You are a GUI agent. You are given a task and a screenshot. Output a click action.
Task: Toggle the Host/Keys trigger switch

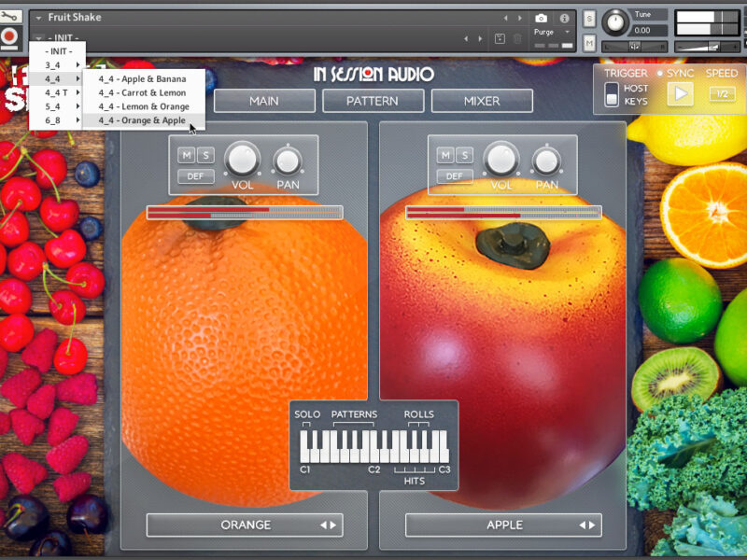point(612,94)
